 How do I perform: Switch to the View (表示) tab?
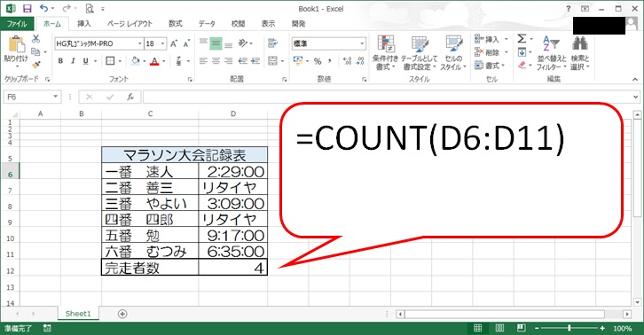[x=268, y=24]
